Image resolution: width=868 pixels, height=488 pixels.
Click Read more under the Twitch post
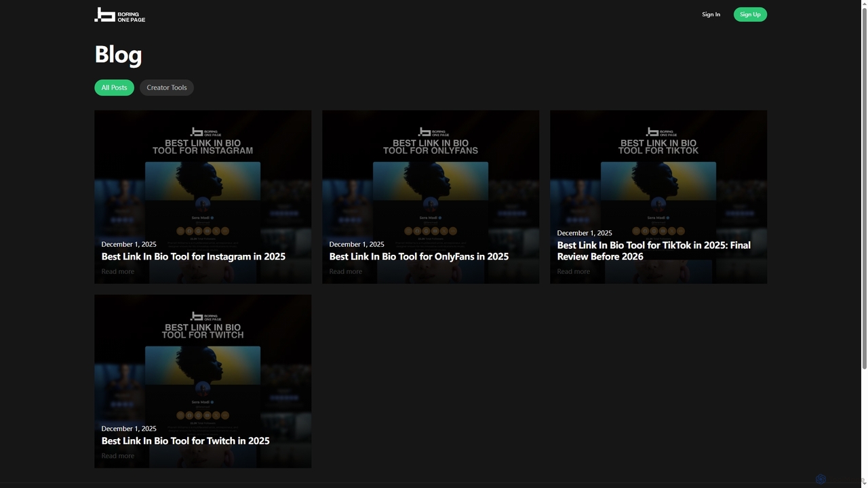pos(118,456)
